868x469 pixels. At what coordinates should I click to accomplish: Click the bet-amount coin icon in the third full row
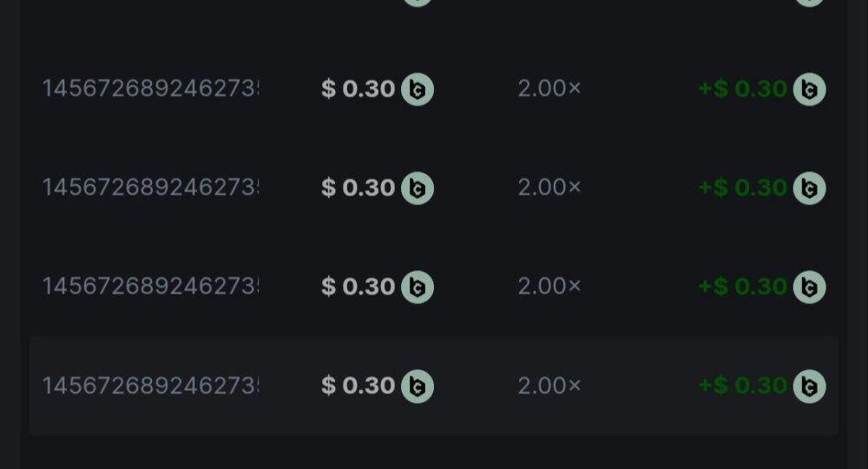pos(417,287)
